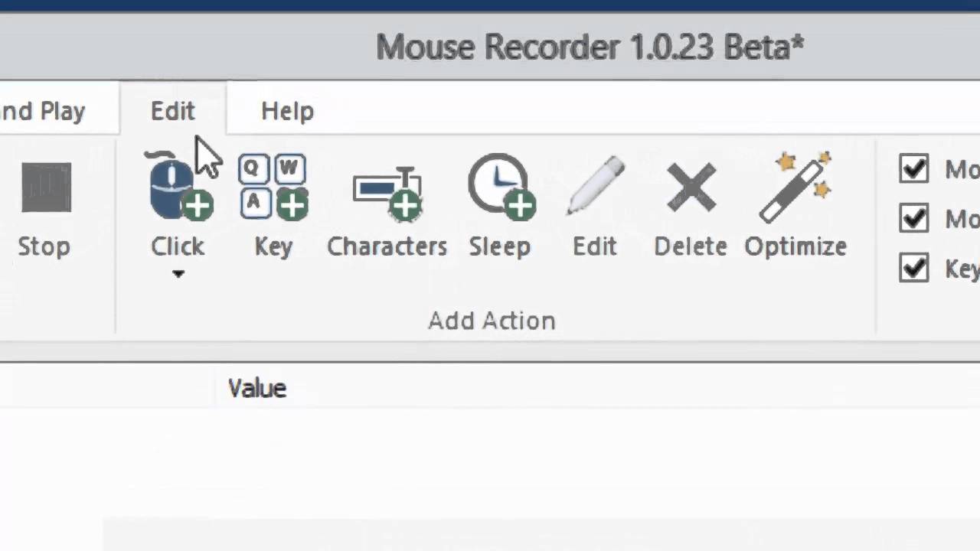Click the Add Action group label
Screen dimensions: 980x551
click(492, 321)
